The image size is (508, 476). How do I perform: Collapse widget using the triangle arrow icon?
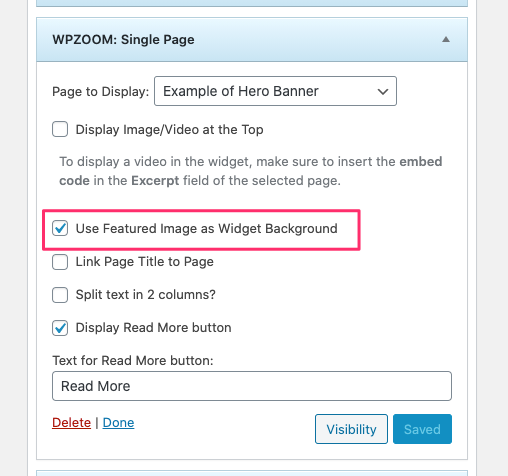coord(446,40)
